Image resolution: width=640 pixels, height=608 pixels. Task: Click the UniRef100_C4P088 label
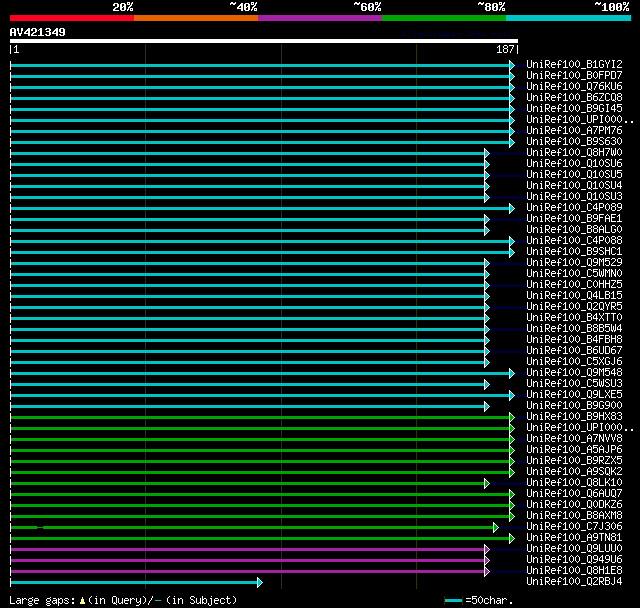click(574, 241)
